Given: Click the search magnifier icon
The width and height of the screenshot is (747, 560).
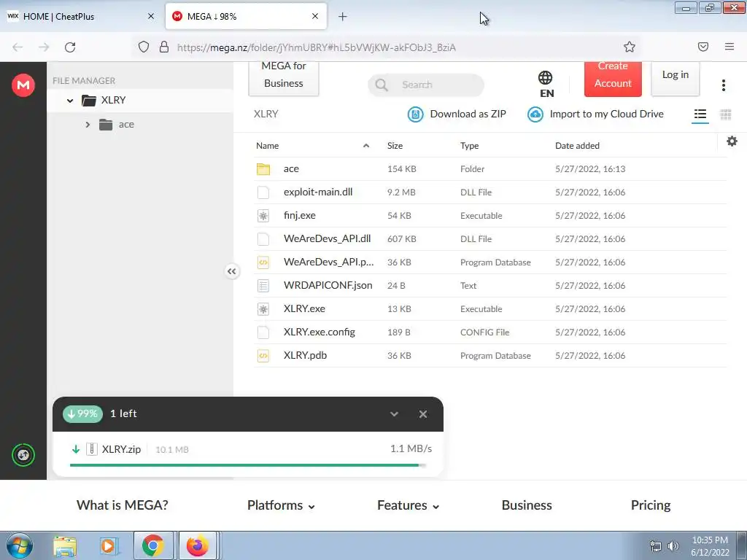Looking at the screenshot, I should 381,85.
